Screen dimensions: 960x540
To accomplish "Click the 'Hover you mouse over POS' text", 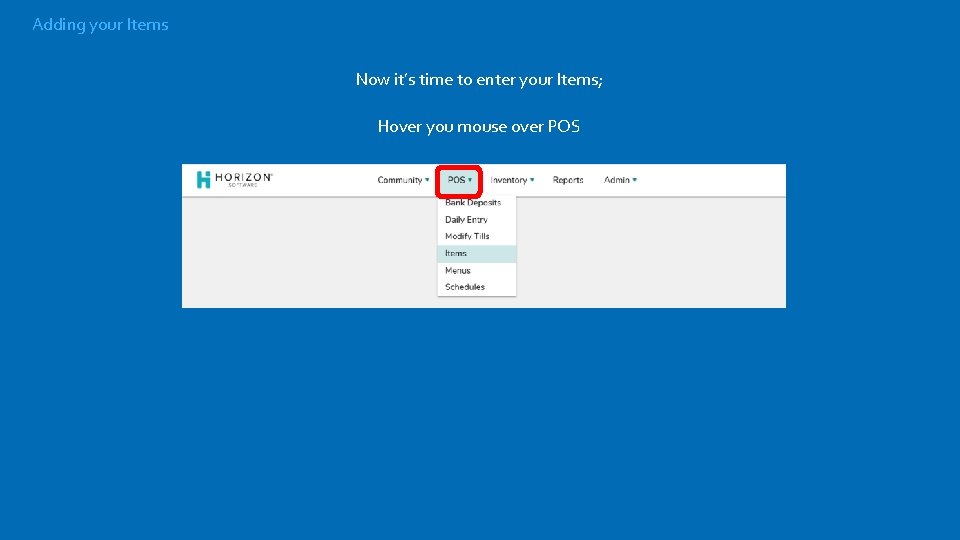I will coord(479,126).
